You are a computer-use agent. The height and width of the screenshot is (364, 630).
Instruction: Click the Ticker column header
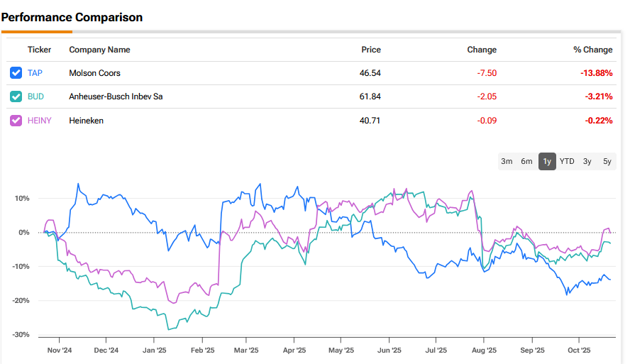39,50
